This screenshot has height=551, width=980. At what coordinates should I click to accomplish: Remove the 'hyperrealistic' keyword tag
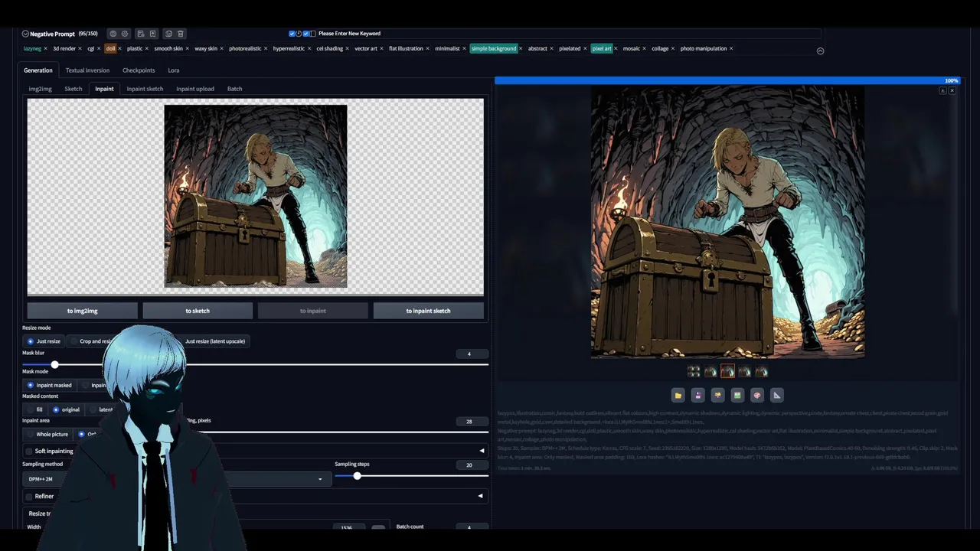pyautogui.click(x=309, y=48)
